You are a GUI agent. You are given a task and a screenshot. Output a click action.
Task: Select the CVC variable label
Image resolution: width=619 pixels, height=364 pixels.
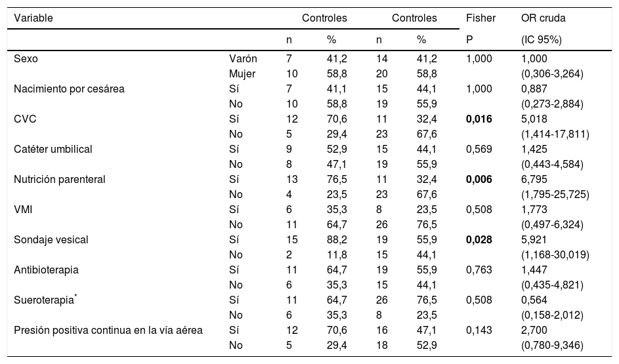coord(26,119)
